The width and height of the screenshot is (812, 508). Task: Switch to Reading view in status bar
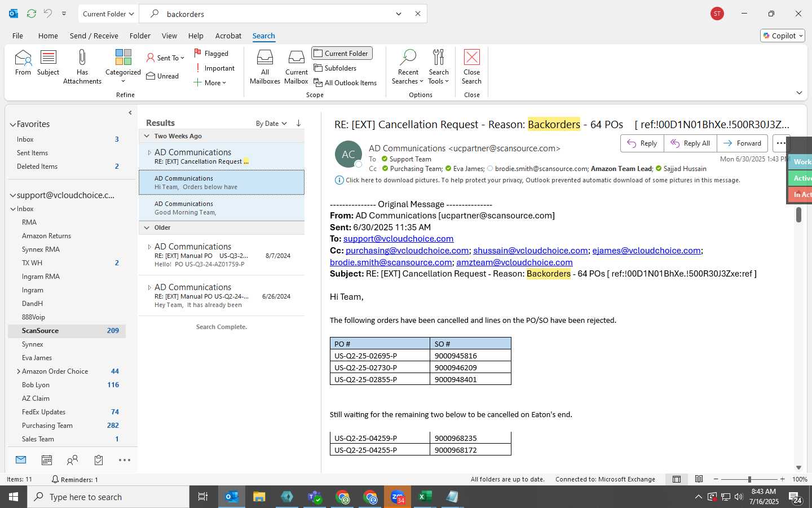coord(699,479)
